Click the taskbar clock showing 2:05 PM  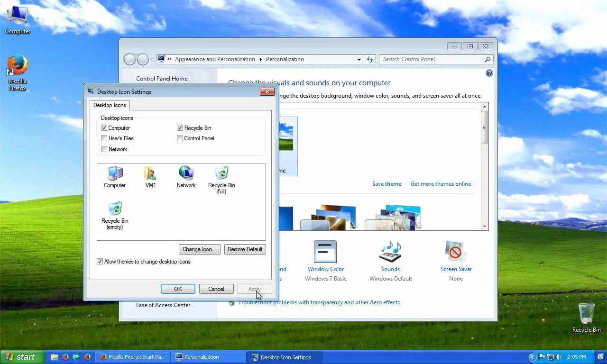[x=576, y=357]
